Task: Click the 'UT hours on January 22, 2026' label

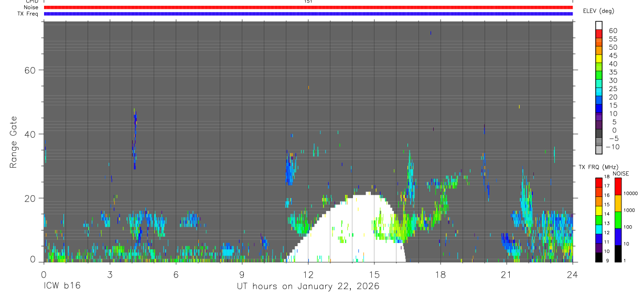Action: (308, 286)
